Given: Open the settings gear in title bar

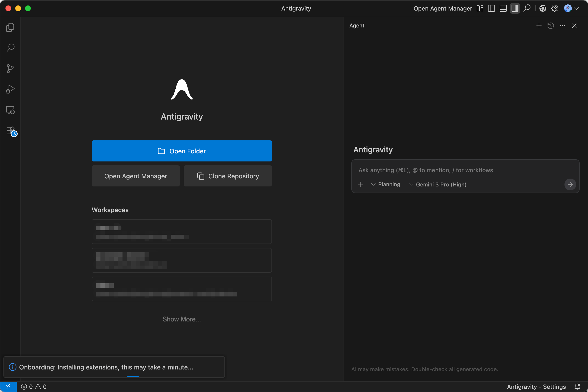Looking at the screenshot, I should point(554,9).
